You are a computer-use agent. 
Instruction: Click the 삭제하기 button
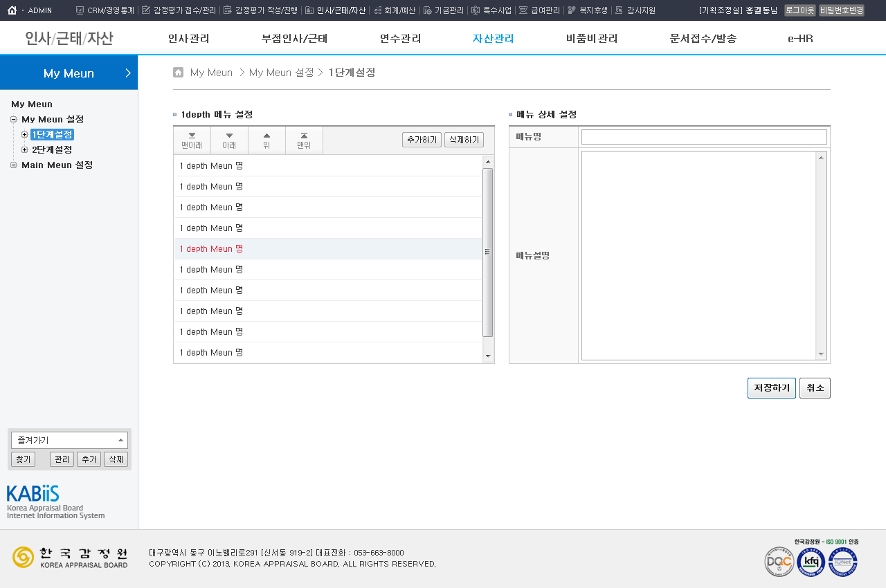tap(464, 140)
